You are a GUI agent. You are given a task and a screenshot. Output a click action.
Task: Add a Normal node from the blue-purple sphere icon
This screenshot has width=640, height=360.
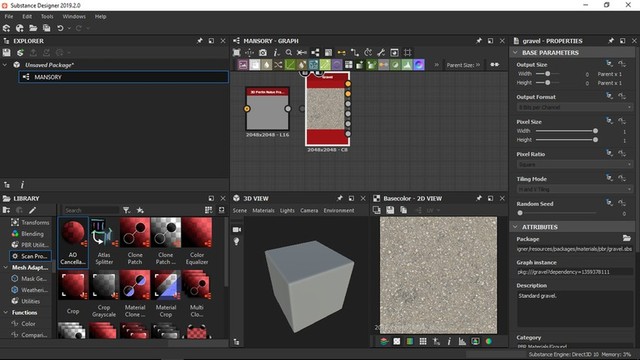pos(419,65)
